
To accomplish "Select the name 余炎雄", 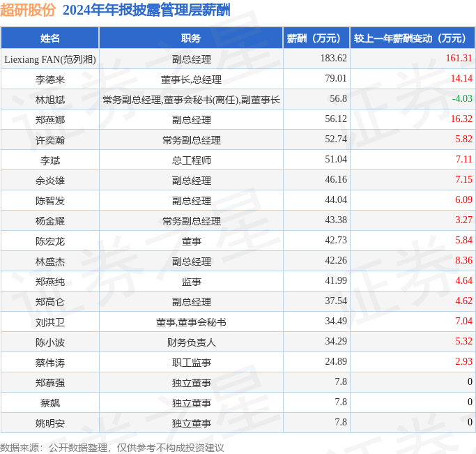I will 50,181.
